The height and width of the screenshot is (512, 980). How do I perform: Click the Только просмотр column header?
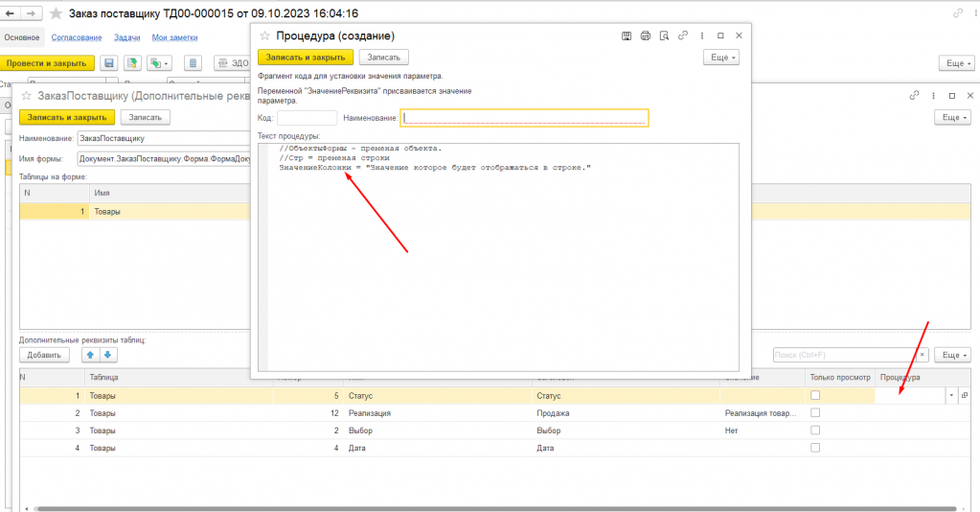point(840,378)
